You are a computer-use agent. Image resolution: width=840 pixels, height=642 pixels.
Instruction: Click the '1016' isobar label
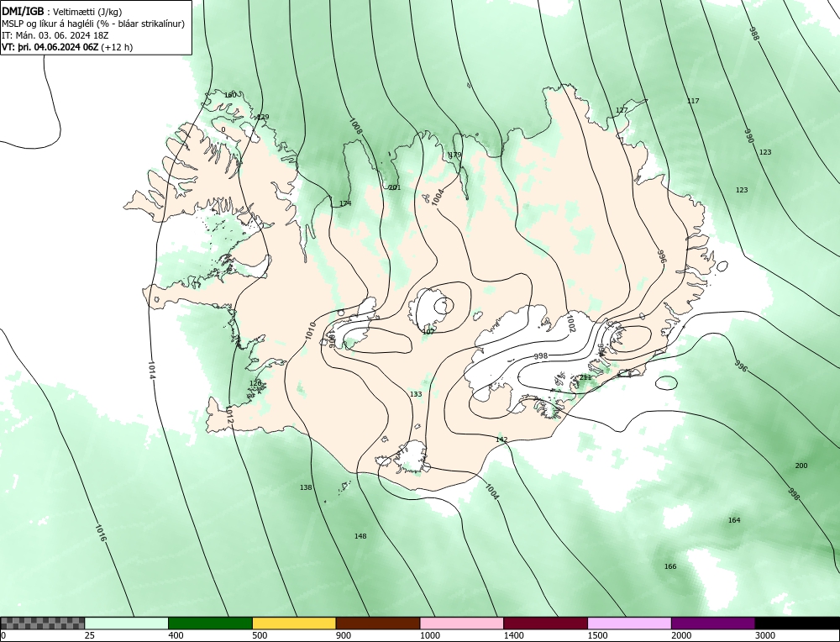[100, 533]
